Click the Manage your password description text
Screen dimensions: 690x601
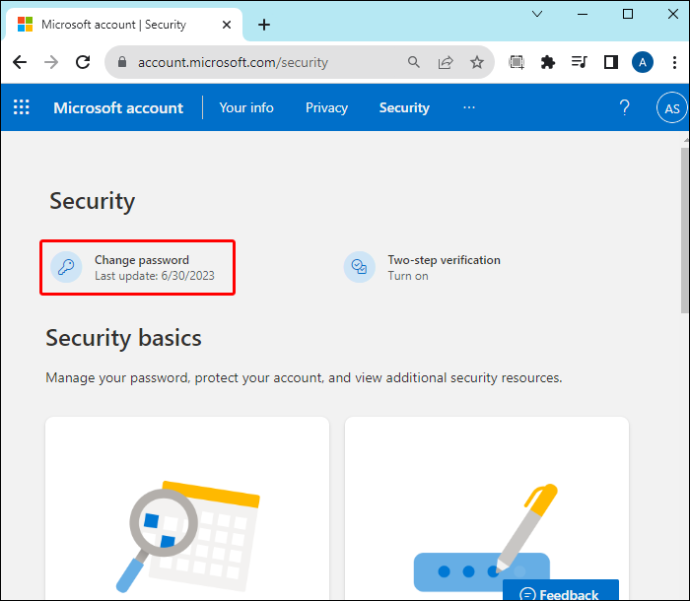click(304, 377)
